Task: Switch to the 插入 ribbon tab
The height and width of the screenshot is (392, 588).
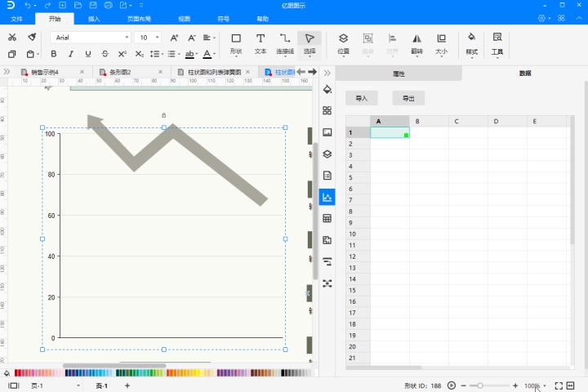Action: click(x=94, y=18)
